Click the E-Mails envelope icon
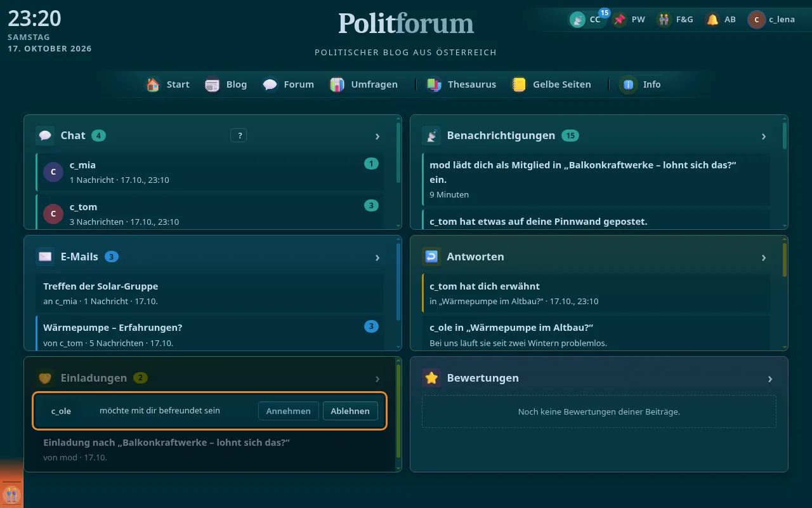Viewport: 812px width, 508px height. (45, 257)
